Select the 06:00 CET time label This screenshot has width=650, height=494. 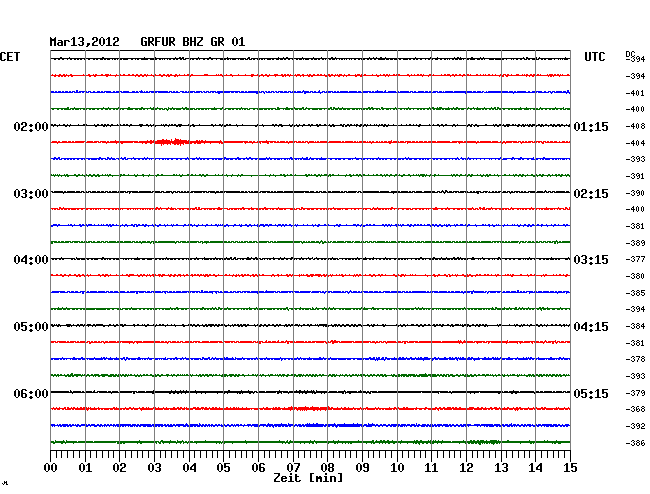[x=31, y=393]
